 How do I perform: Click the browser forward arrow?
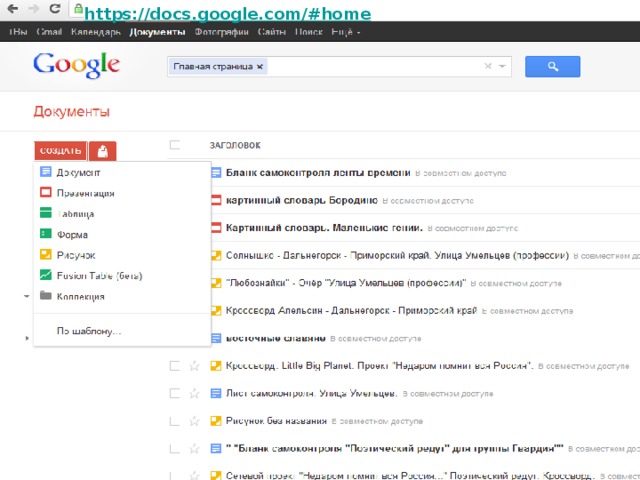click(33, 9)
